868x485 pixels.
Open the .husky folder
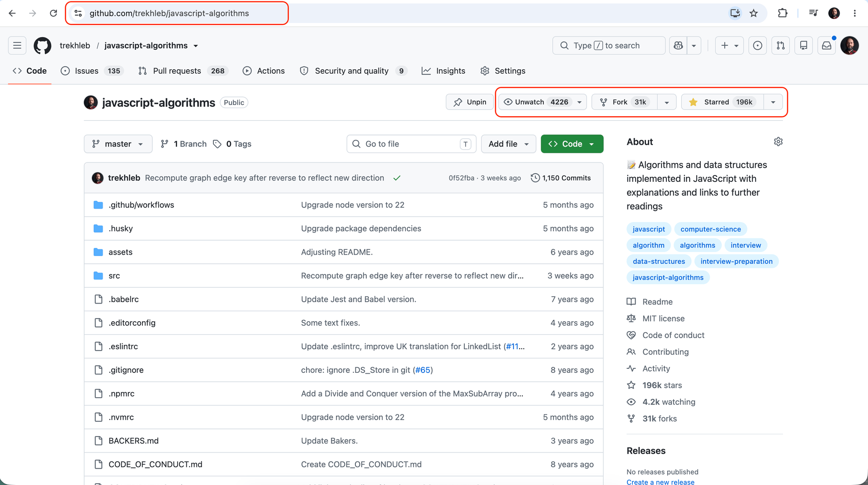click(121, 228)
